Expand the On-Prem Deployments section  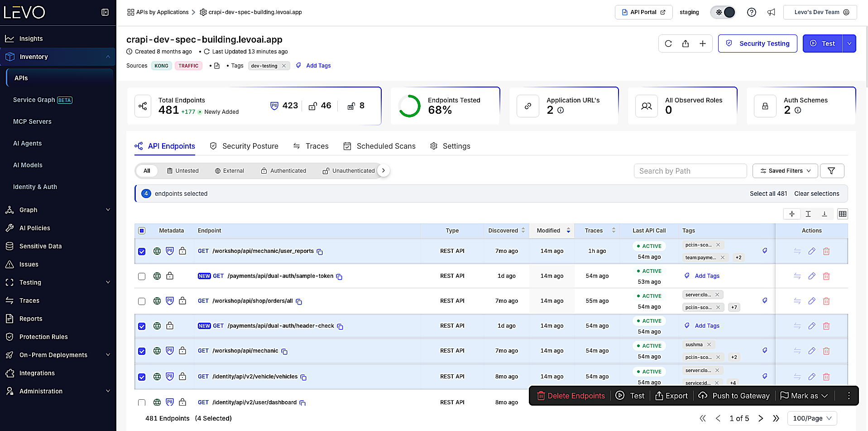[108, 355]
